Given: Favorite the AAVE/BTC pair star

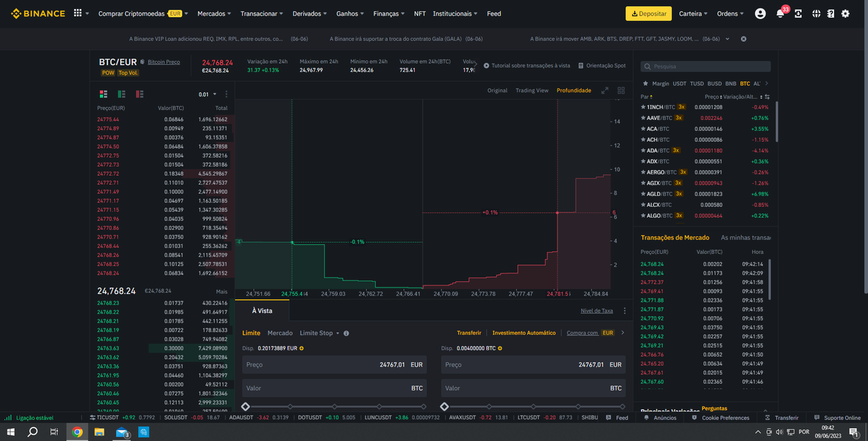Looking at the screenshot, I should click(644, 118).
